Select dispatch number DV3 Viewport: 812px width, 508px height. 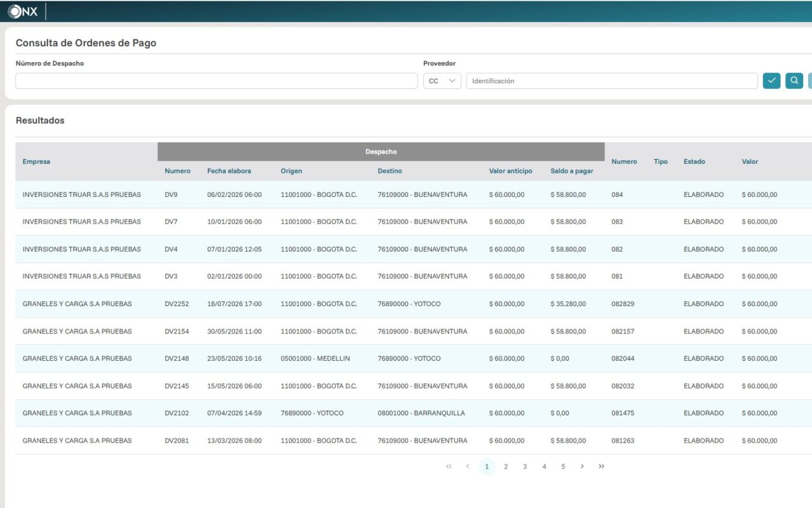click(x=171, y=276)
